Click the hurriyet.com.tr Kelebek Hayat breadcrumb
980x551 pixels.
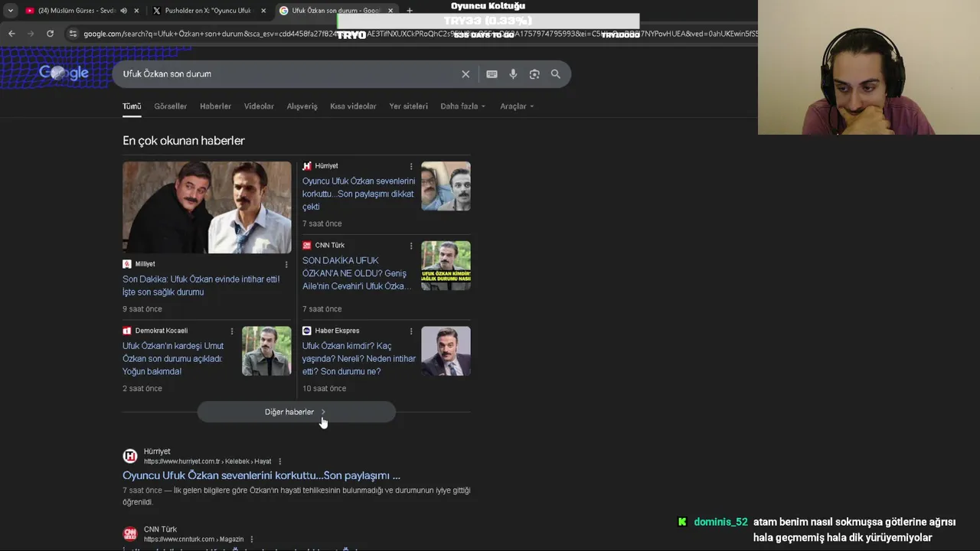tap(207, 461)
